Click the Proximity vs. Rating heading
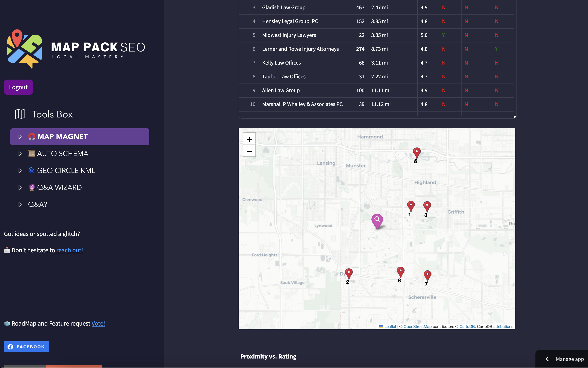Image resolution: width=588 pixels, height=368 pixels. [x=268, y=356]
